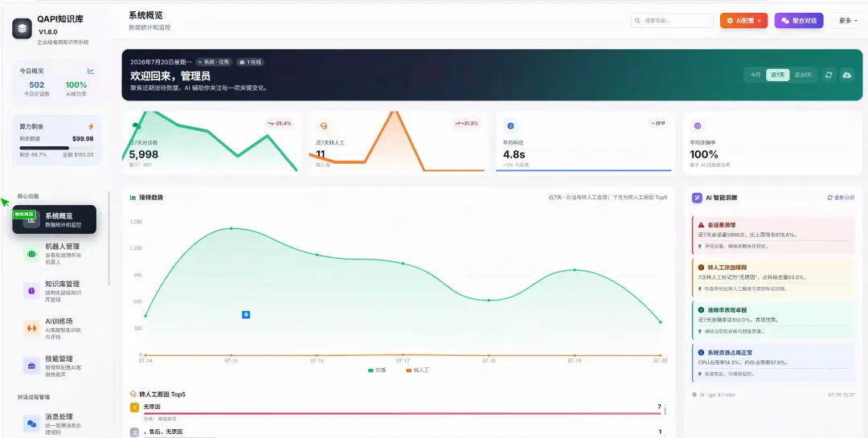The image size is (868, 438).
Task: Click the small blue badge inside the trend chart
Action: 247,314
